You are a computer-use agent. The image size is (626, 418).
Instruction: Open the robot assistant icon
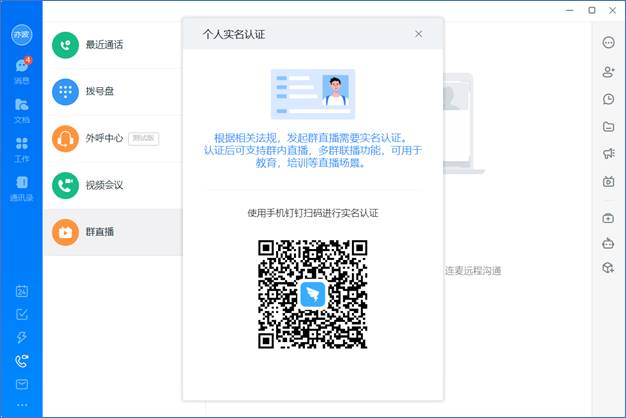point(608,243)
